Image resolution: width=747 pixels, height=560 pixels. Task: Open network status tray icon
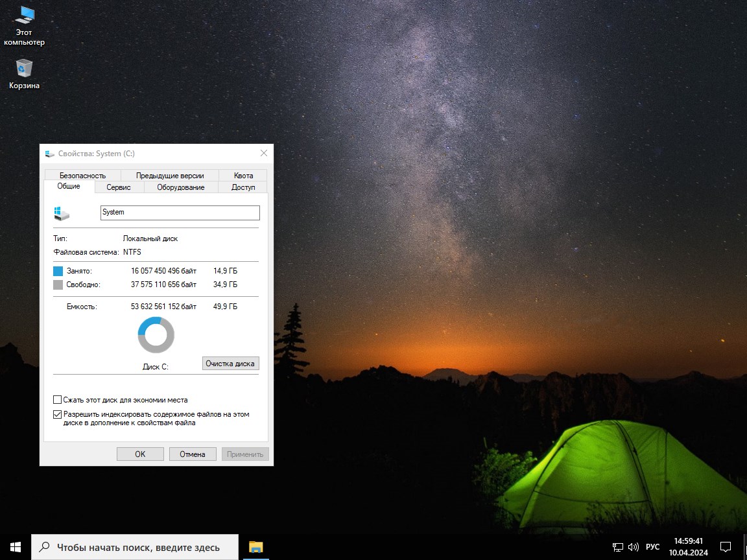point(617,547)
